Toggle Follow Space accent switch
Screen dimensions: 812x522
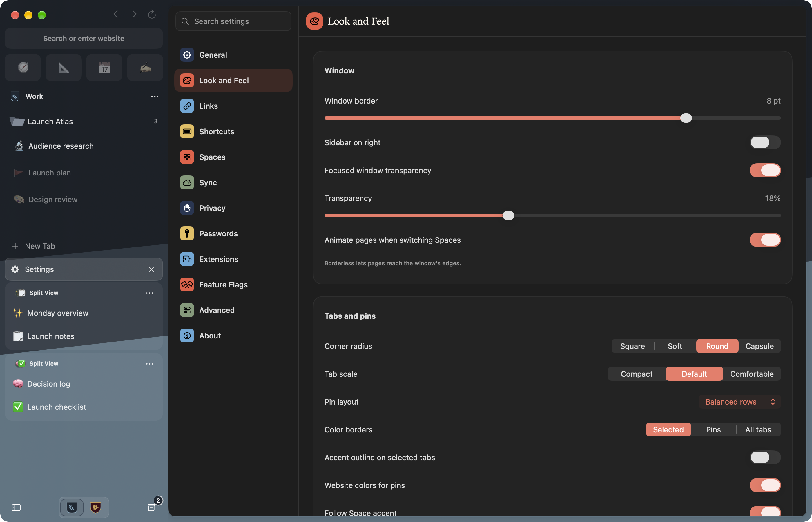point(765,512)
